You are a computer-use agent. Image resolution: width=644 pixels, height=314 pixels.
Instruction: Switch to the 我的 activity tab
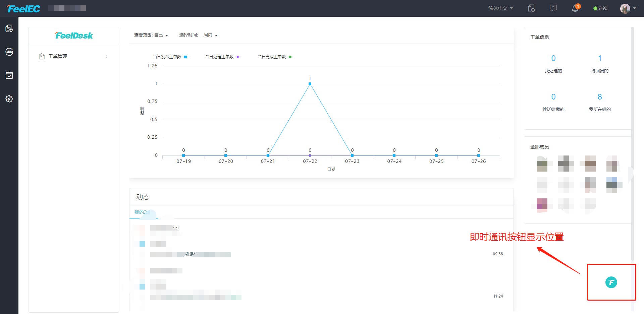[x=144, y=212]
